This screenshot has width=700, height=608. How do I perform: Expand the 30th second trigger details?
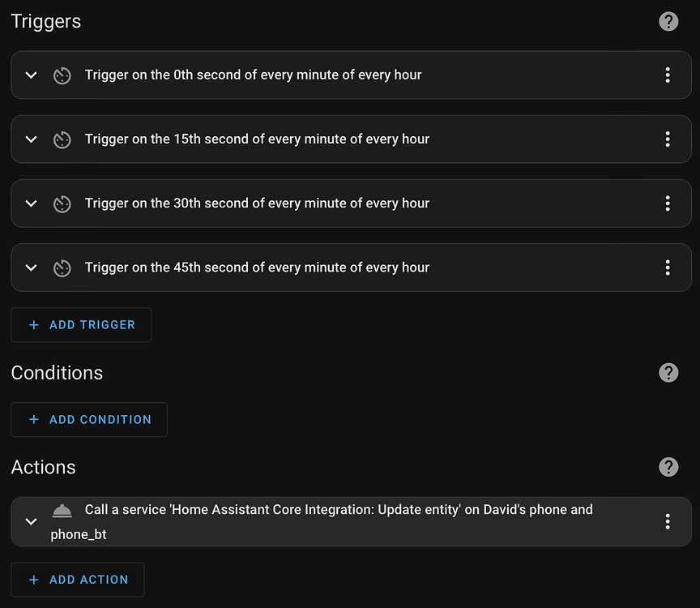point(31,203)
